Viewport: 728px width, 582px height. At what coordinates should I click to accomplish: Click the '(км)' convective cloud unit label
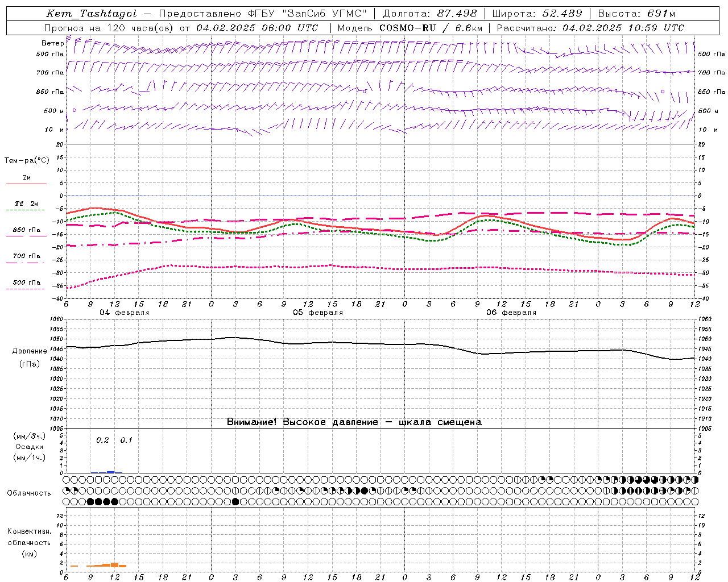click(x=30, y=554)
